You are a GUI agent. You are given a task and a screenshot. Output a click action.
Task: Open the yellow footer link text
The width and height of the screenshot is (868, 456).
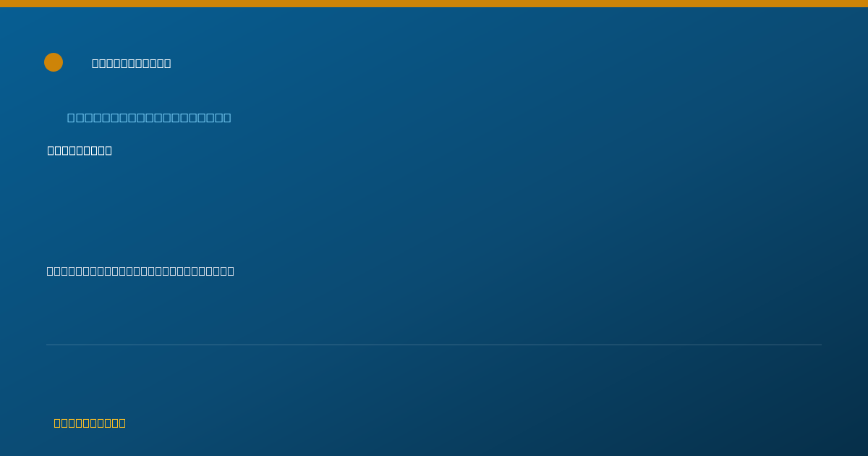click(x=90, y=423)
